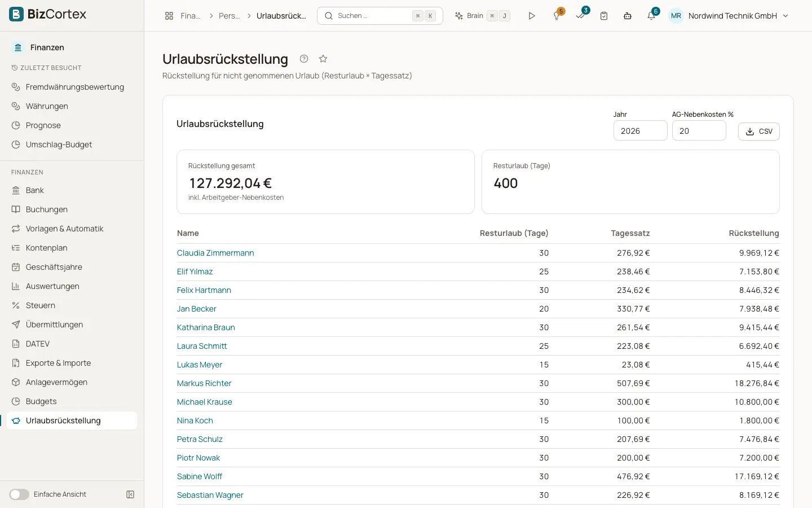Go to Pers... breadcrumb

click(229, 16)
